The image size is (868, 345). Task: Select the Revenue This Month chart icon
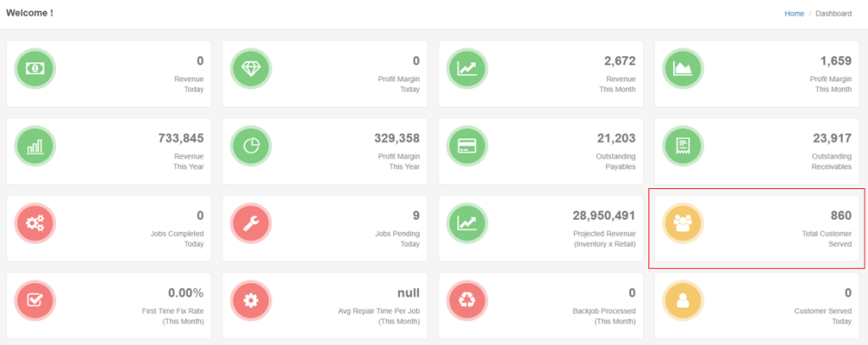467,69
